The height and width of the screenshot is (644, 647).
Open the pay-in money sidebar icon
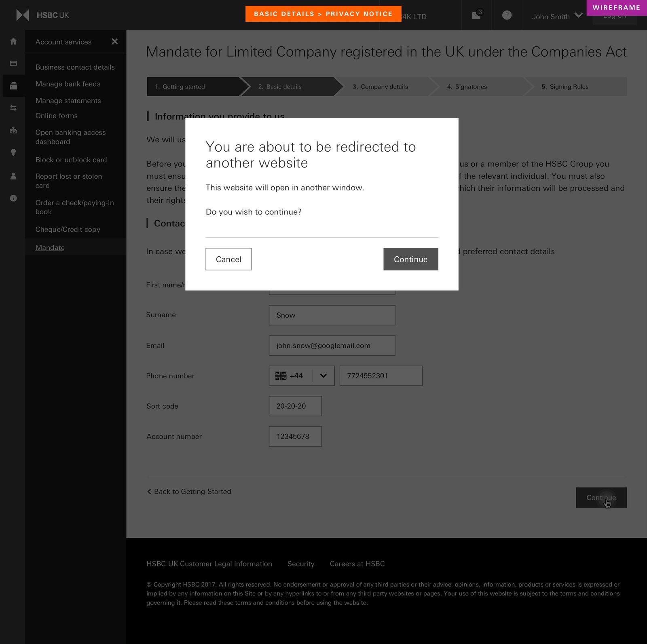13,130
